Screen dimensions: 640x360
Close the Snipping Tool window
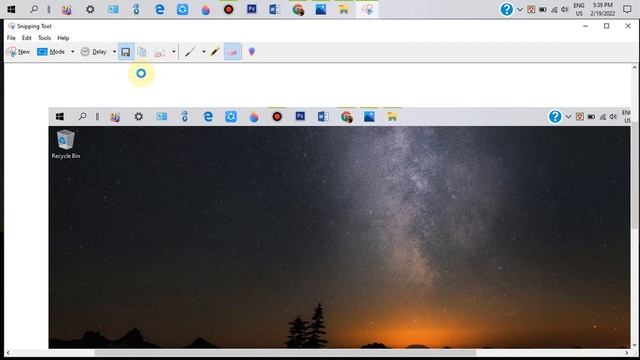coord(628,26)
